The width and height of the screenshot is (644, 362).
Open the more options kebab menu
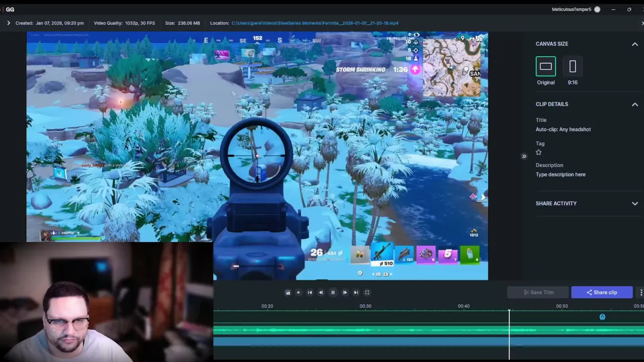640,292
